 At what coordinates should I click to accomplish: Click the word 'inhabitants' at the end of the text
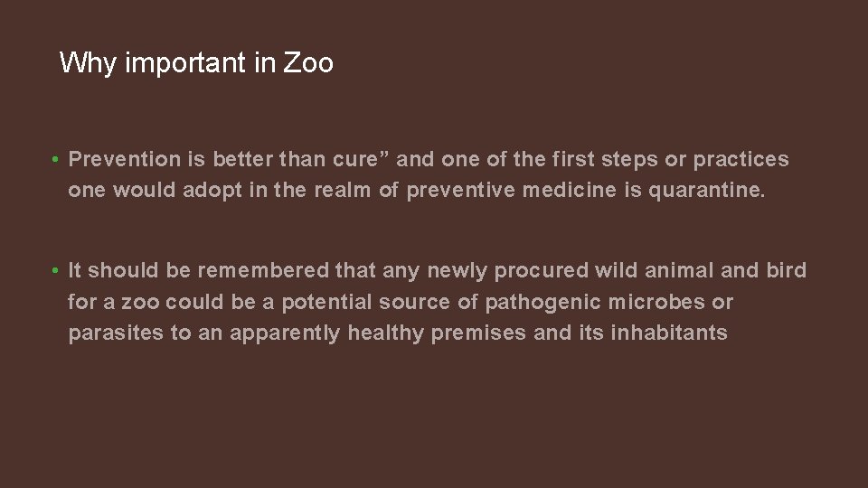tap(668, 333)
